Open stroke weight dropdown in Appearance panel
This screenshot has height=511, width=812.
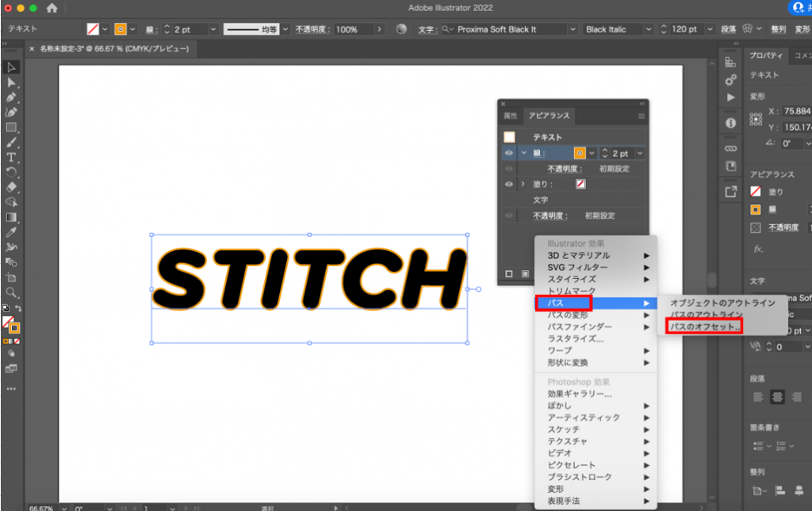point(640,153)
